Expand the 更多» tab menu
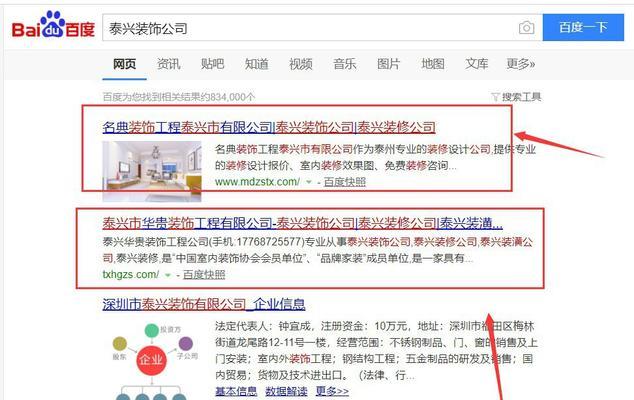 [520, 64]
